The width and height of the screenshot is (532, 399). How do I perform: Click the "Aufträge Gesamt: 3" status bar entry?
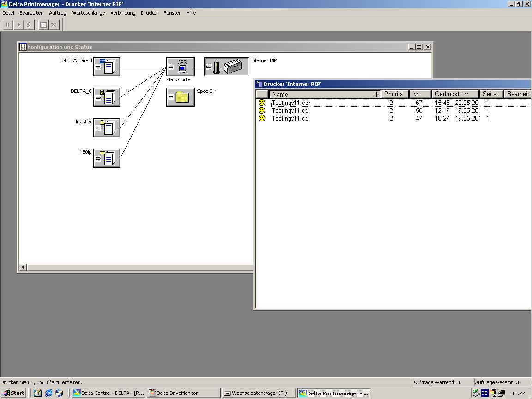click(x=502, y=382)
